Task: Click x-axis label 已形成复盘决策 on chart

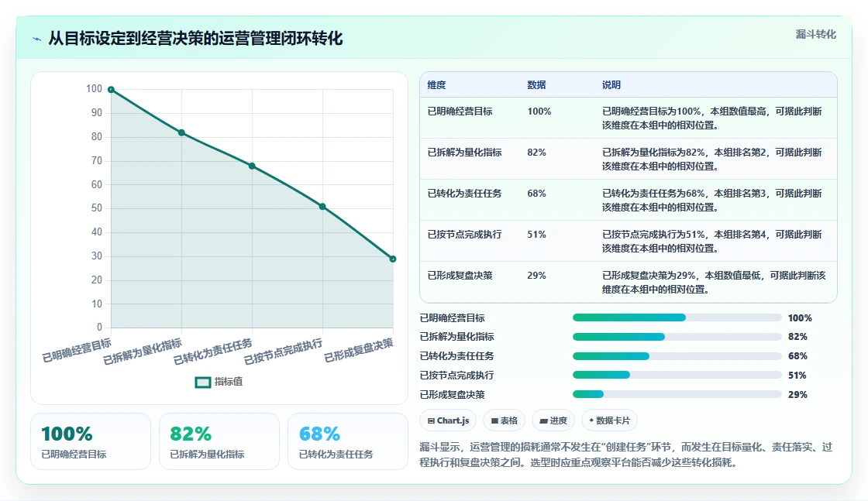Action: (359, 350)
